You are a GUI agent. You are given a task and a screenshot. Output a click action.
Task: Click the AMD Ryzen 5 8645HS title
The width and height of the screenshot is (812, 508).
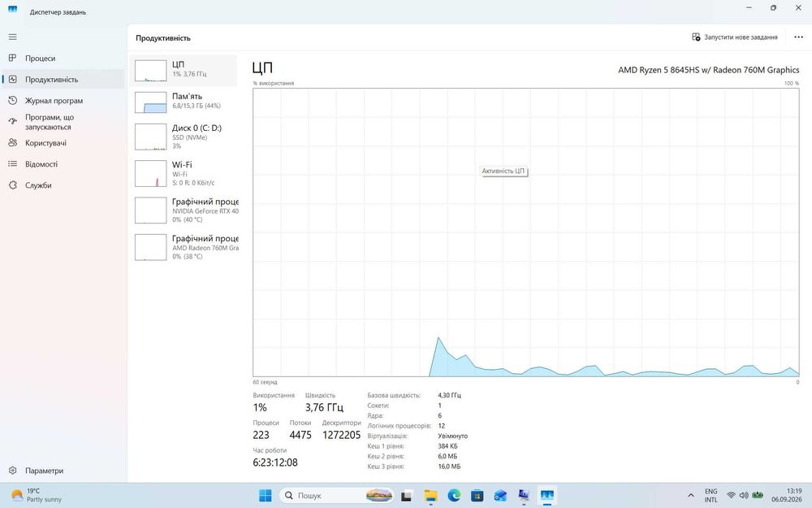pyautogui.click(x=708, y=70)
